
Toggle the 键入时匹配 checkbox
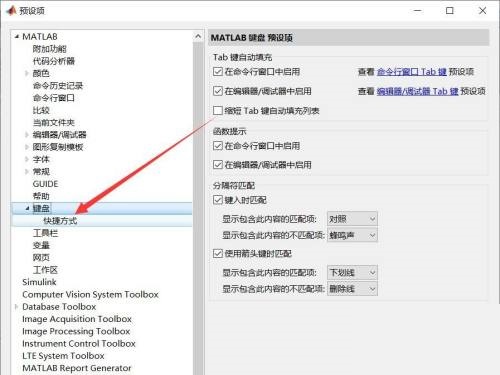point(218,200)
